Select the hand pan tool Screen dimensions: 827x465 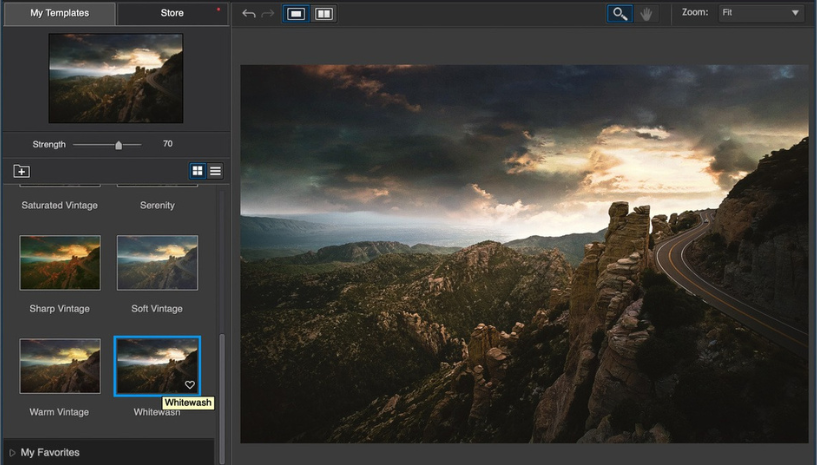[646, 14]
